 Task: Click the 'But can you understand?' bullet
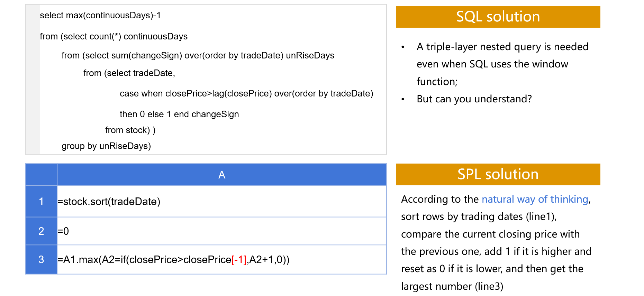[474, 99]
